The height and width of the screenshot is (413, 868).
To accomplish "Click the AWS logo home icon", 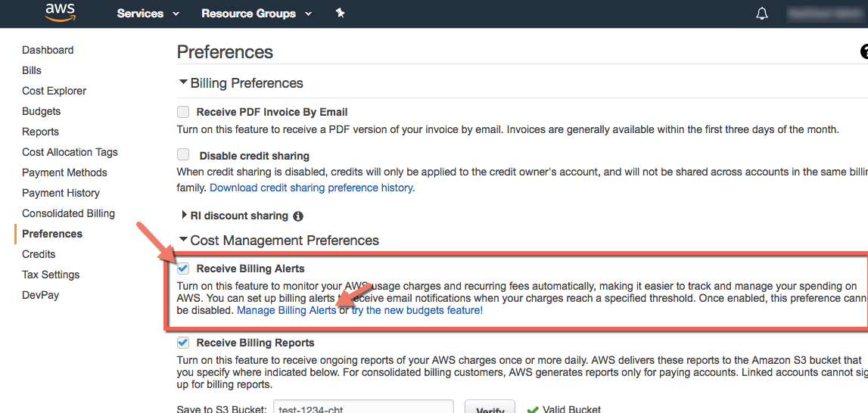I will pos(61,13).
